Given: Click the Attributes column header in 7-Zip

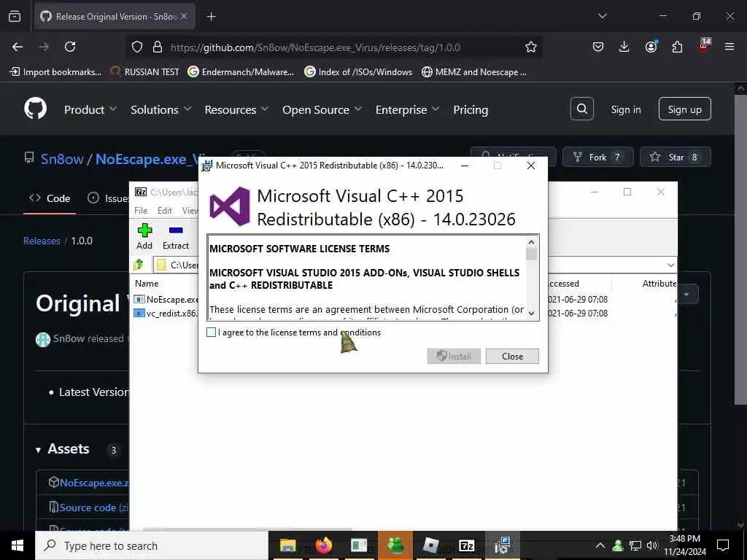Looking at the screenshot, I should click(659, 284).
